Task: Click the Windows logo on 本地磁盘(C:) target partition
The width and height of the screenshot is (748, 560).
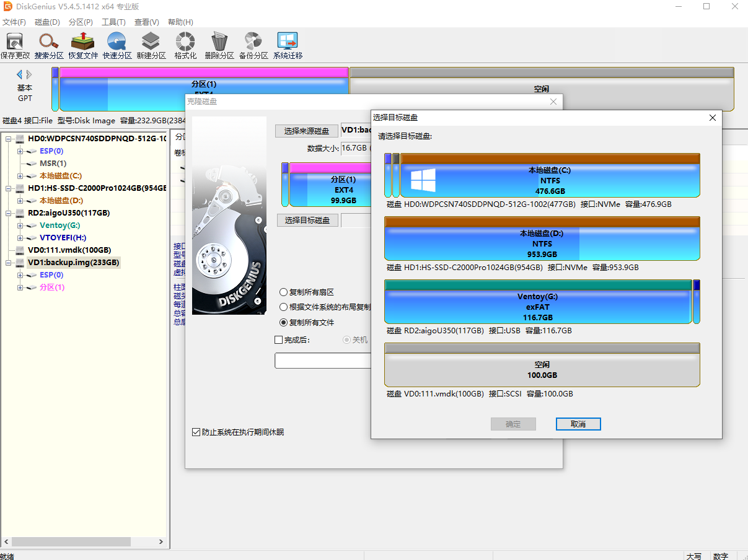Action: pyautogui.click(x=423, y=180)
